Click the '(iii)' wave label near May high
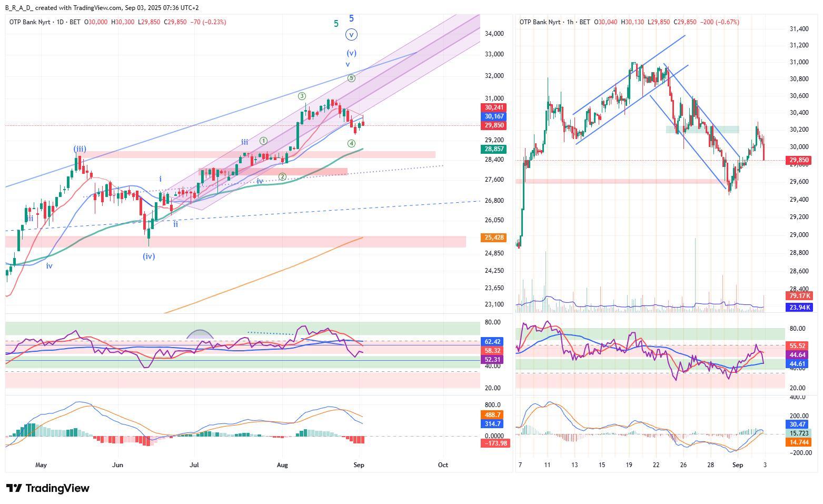Image resolution: width=823 pixels, height=504 pixels. click(x=80, y=149)
